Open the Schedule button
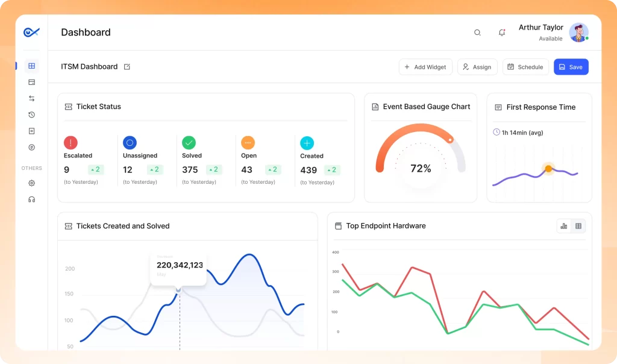 click(525, 67)
